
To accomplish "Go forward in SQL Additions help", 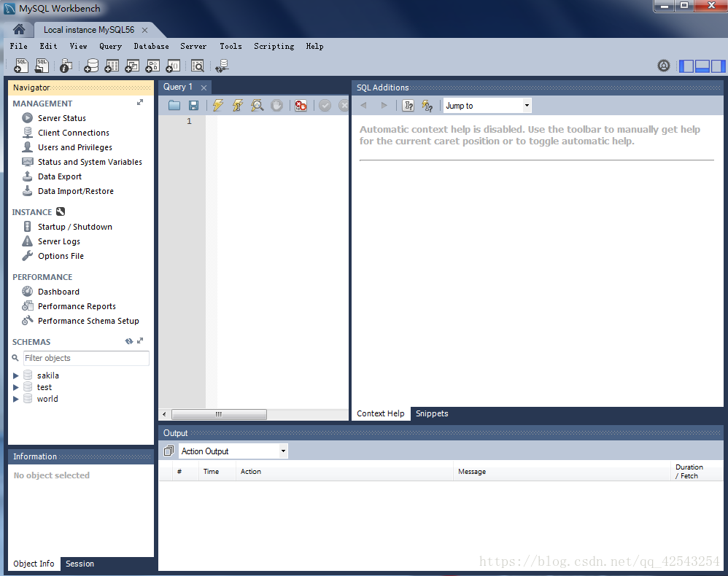I will coord(384,106).
